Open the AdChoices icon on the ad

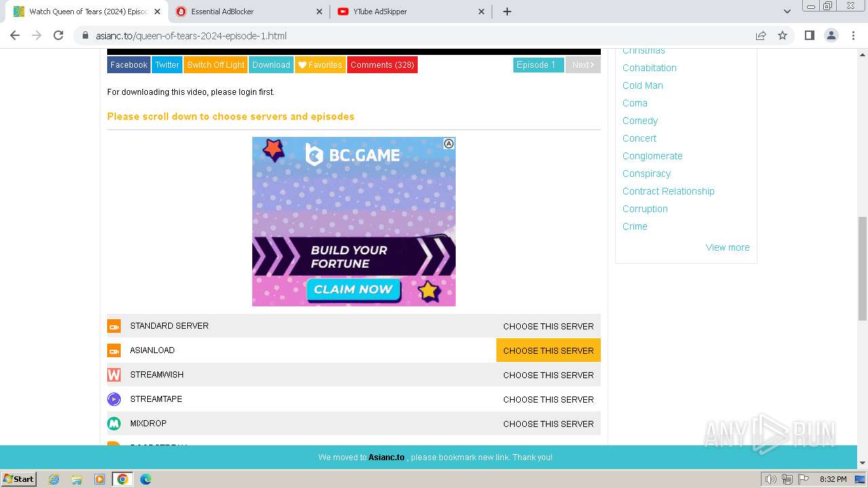pos(449,144)
